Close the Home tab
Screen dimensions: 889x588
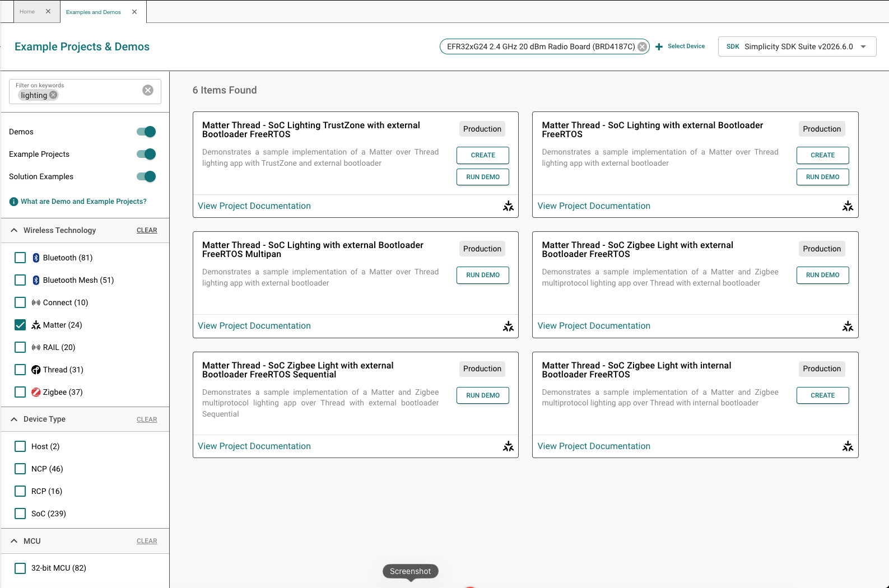click(x=48, y=11)
